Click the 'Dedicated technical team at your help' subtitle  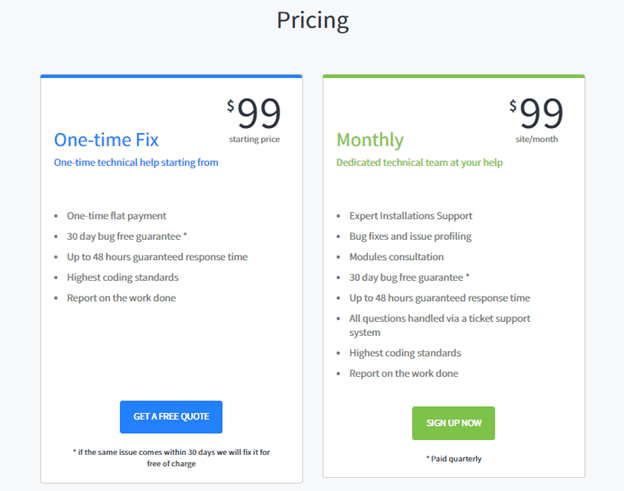(419, 162)
